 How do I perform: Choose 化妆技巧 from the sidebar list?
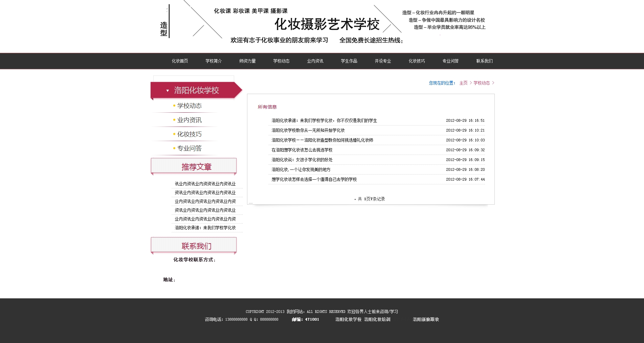pos(189,134)
